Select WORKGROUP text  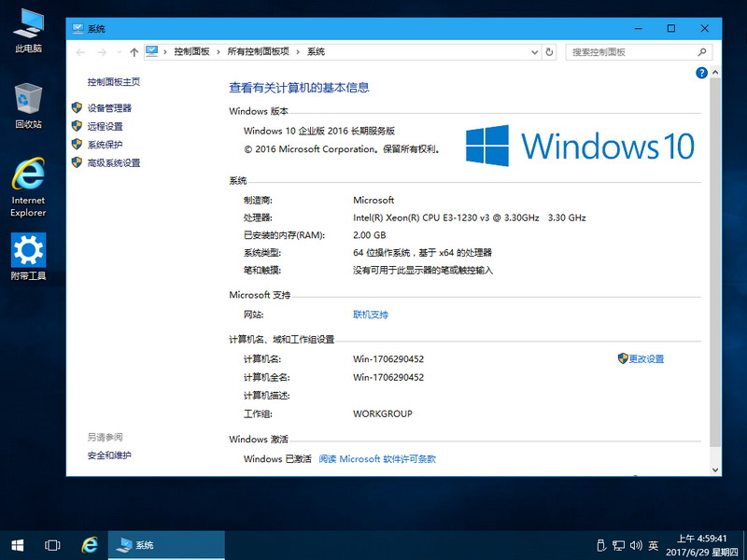pyautogui.click(x=383, y=413)
